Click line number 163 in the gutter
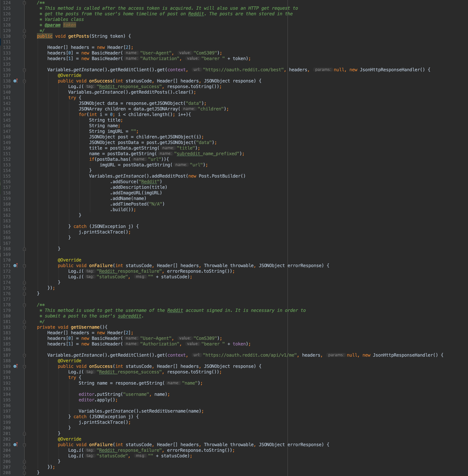 pos(7,221)
